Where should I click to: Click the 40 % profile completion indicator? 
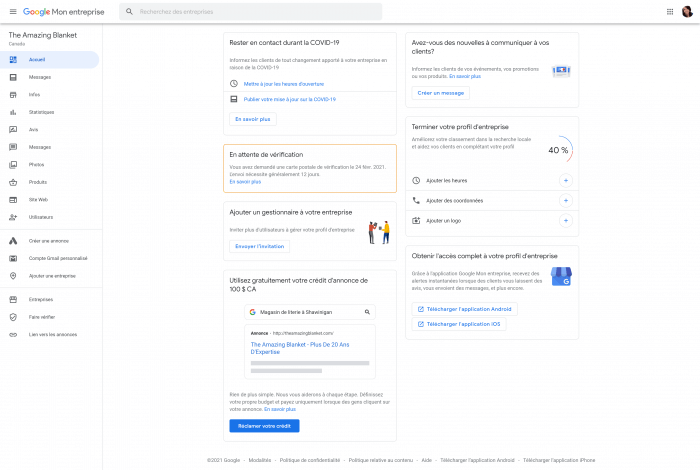(x=560, y=150)
